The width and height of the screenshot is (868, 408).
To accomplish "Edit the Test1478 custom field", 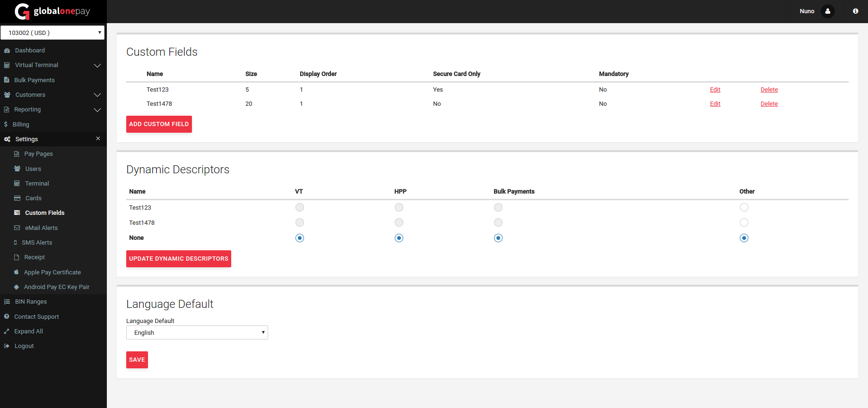I will (715, 104).
